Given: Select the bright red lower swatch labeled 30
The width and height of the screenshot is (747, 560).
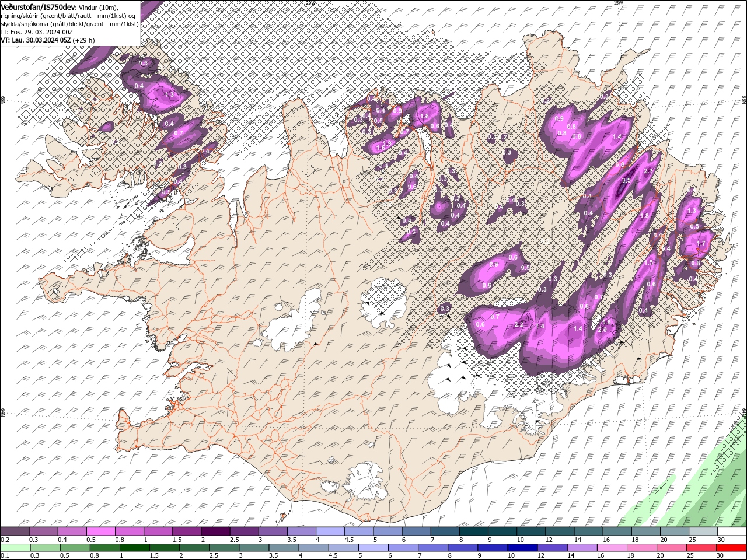Looking at the screenshot, I should coord(731,548).
